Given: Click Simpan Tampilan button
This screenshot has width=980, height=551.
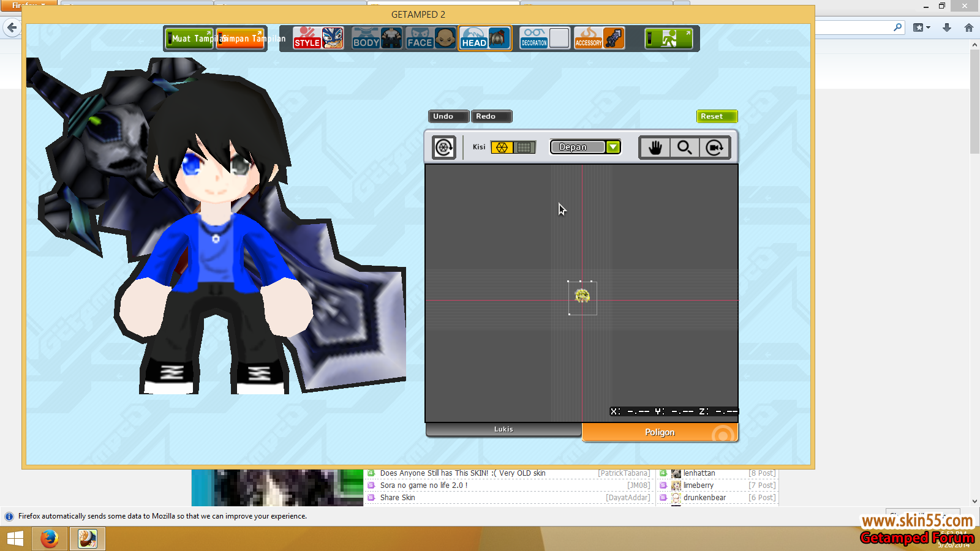Looking at the screenshot, I should click(x=241, y=39).
